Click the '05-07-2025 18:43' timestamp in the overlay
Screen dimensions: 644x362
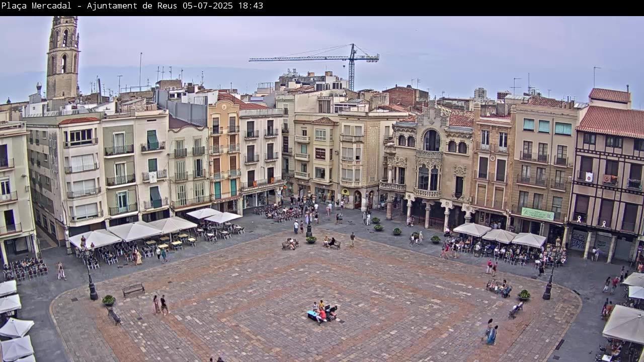223,6
